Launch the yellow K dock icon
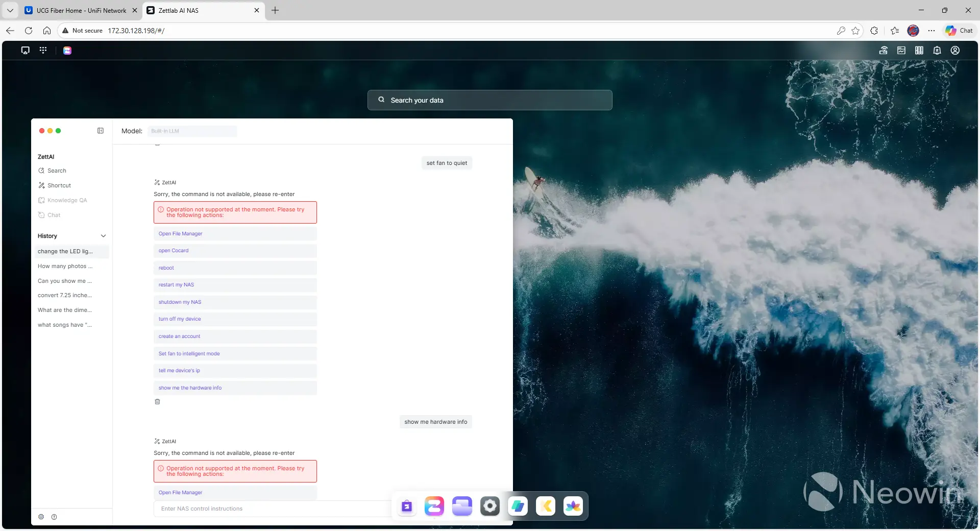The image size is (980, 531). click(x=546, y=506)
